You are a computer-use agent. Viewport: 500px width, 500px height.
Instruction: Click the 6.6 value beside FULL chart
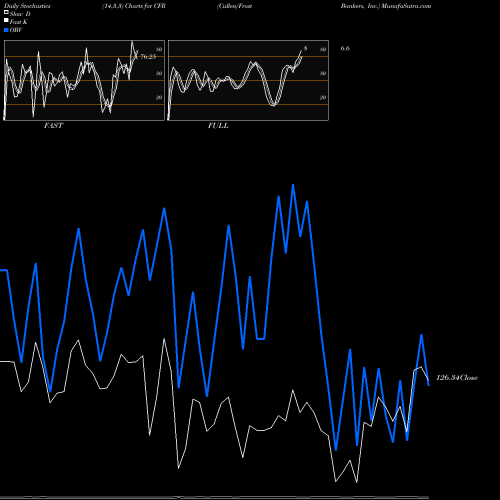(345, 48)
